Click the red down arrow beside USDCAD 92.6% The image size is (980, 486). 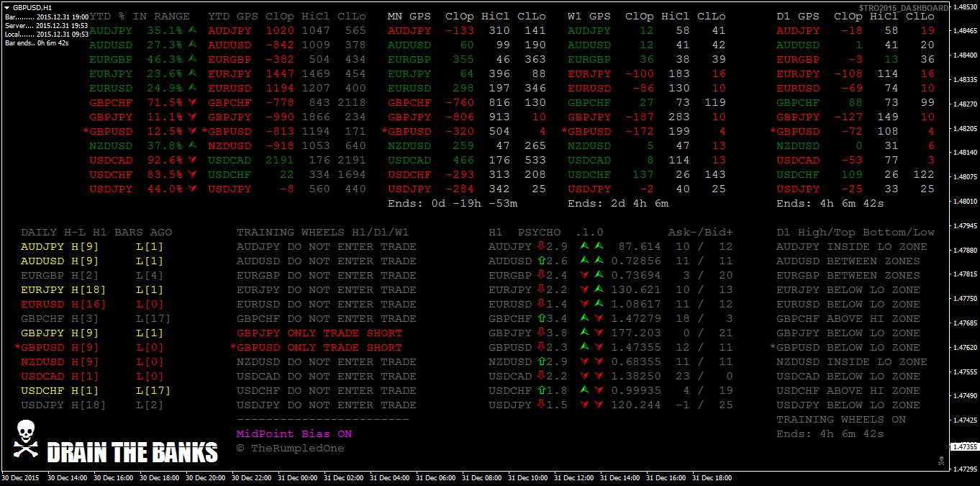pos(192,161)
